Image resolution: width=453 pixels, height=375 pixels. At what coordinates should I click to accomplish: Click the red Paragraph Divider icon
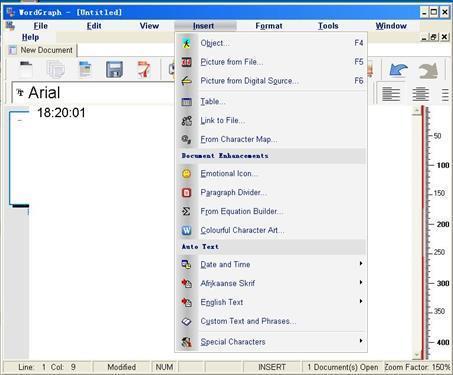tap(186, 193)
